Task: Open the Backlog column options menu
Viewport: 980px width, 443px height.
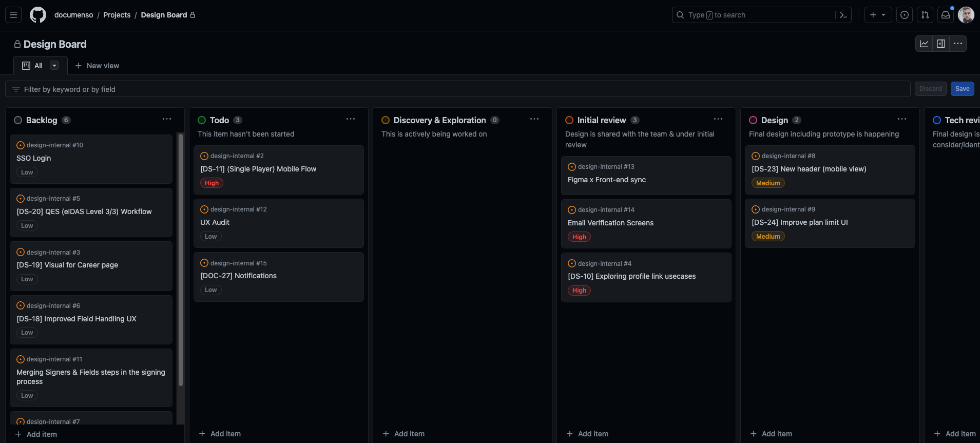Action: (x=167, y=119)
